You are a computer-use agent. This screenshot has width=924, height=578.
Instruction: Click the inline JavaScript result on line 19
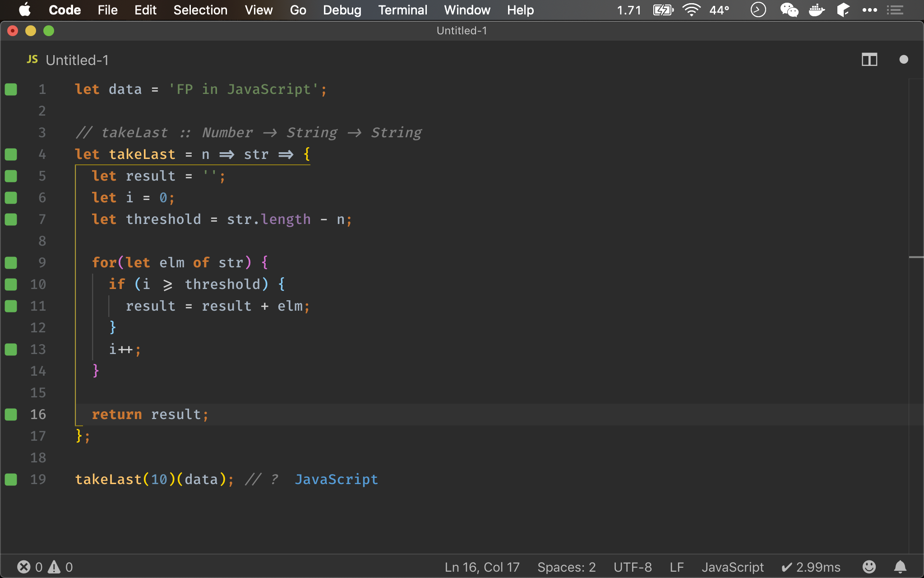click(337, 480)
